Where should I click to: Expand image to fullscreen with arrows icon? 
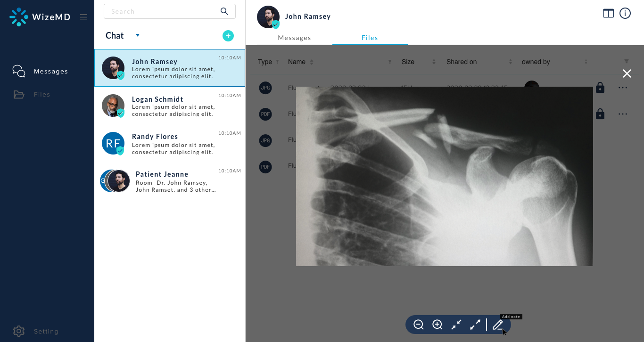(475, 325)
